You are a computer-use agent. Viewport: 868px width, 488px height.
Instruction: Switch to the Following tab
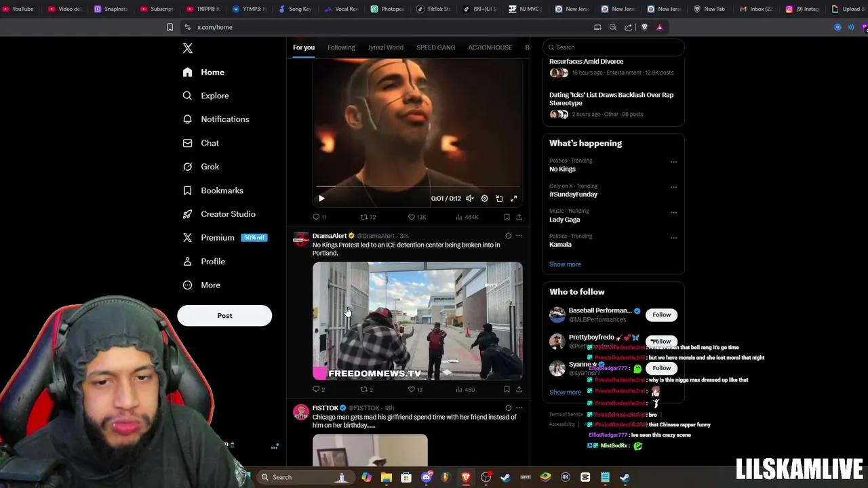pos(341,47)
